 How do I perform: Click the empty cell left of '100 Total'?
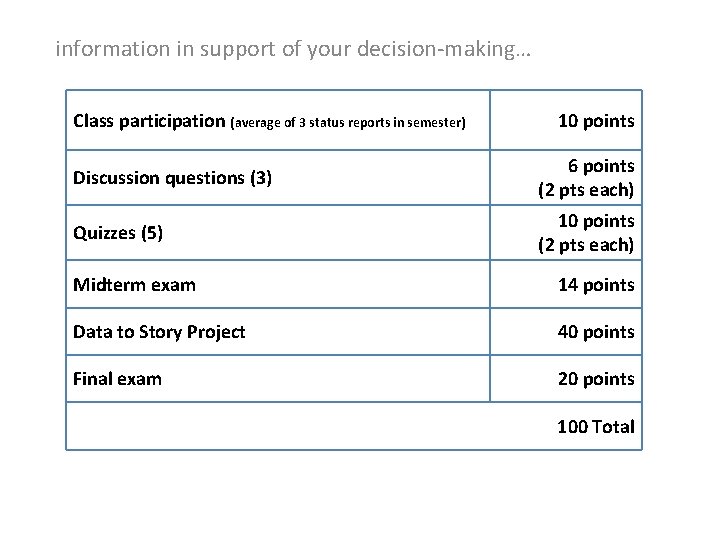(x=278, y=427)
